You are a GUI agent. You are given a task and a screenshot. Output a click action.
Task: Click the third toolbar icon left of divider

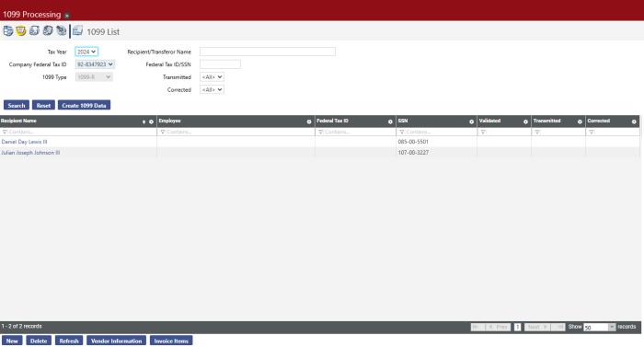[x=35, y=31]
